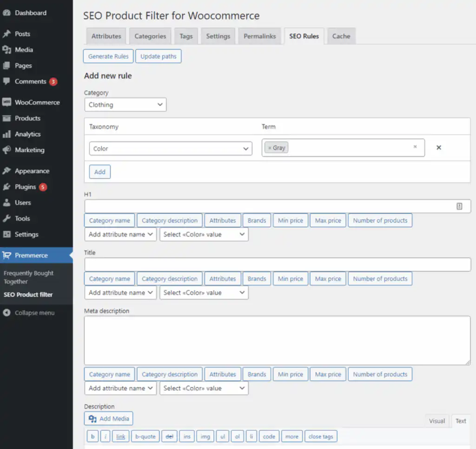Insert Category description into Meta description
Image resolution: width=476 pixels, height=449 pixels.
170,374
